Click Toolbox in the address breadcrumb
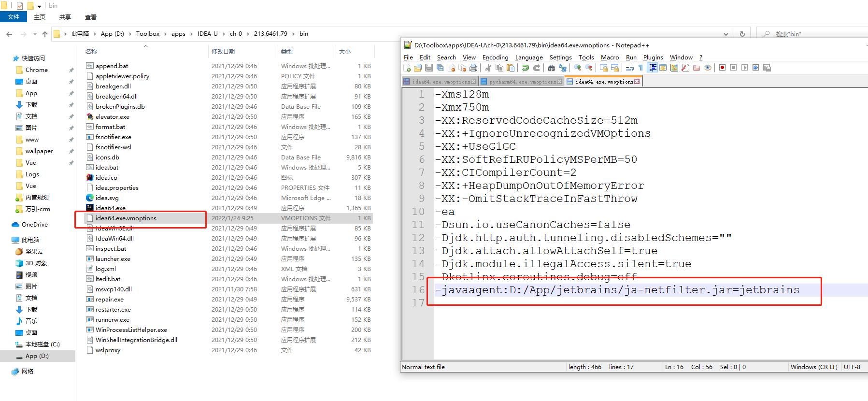Screen dimensions: 868x401 (x=148, y=34)
